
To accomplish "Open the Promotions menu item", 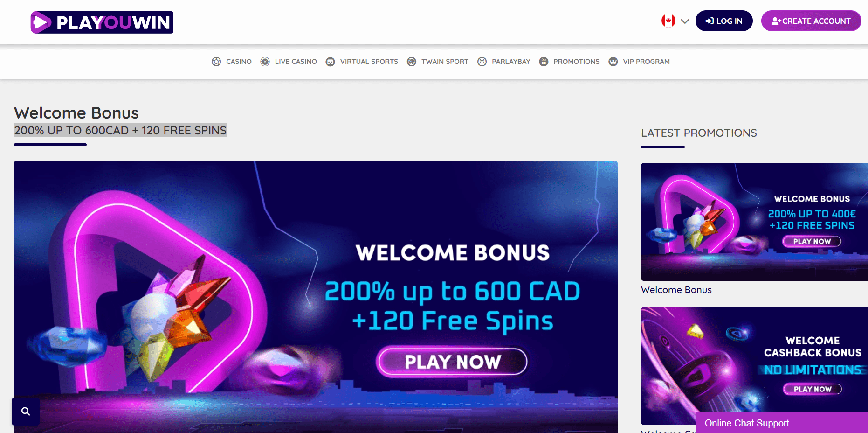I will coord(577,62).
